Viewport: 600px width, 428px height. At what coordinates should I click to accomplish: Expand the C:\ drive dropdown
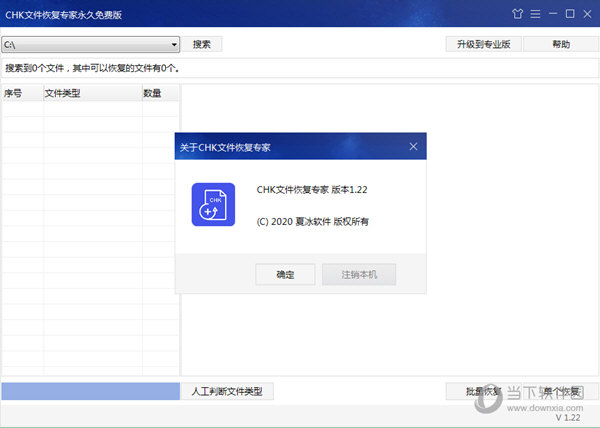[x=174, y=45]
